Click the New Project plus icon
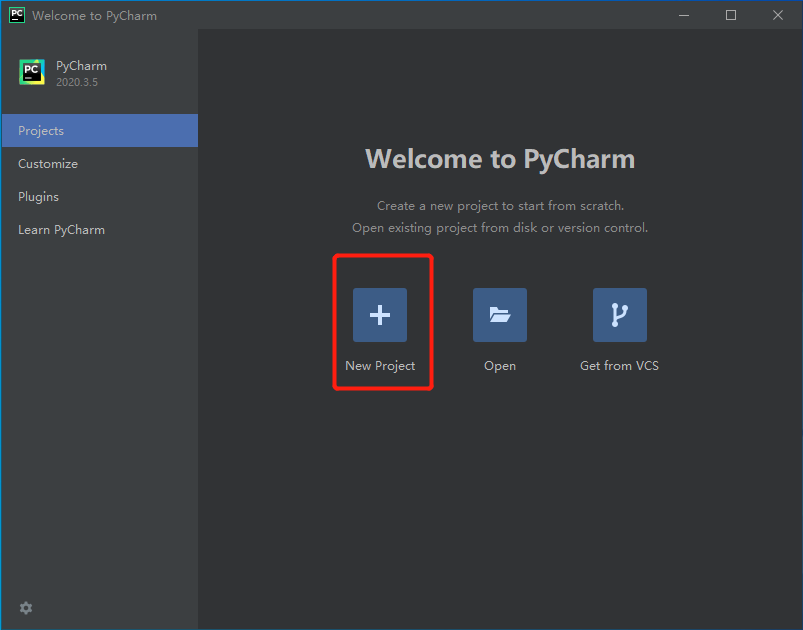This screenshot has height=630, width=803. pyautogui.click(x=379, y=314)
